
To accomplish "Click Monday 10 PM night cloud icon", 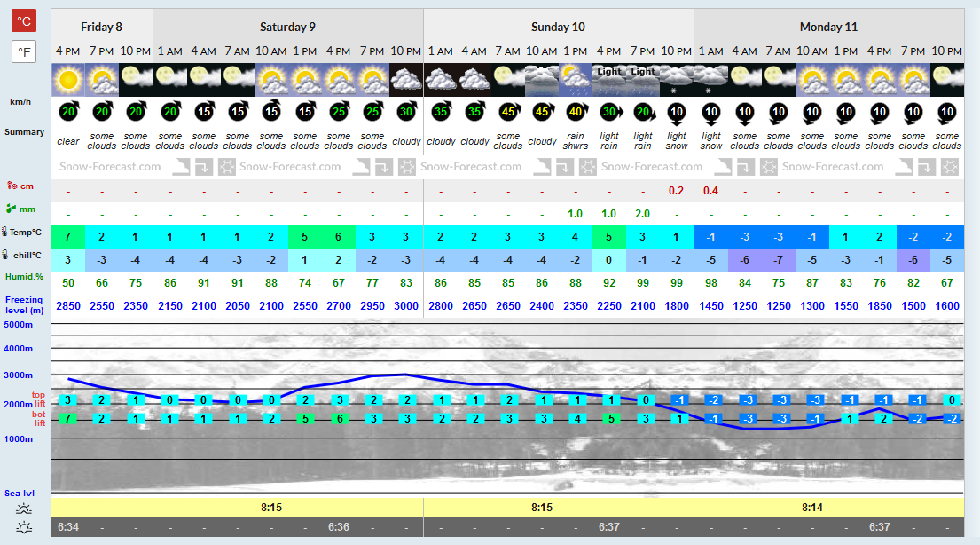I will pyautogui.click(x=947, y=80).
